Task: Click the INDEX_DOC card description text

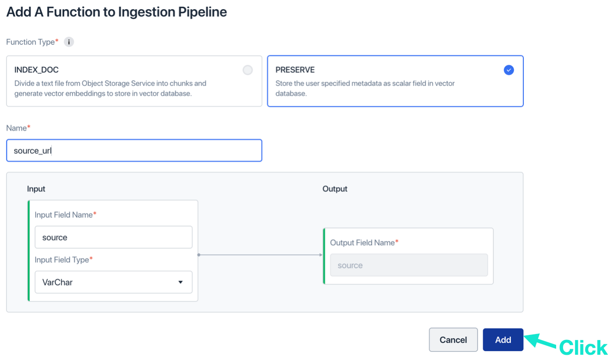Action: [110, 89]
